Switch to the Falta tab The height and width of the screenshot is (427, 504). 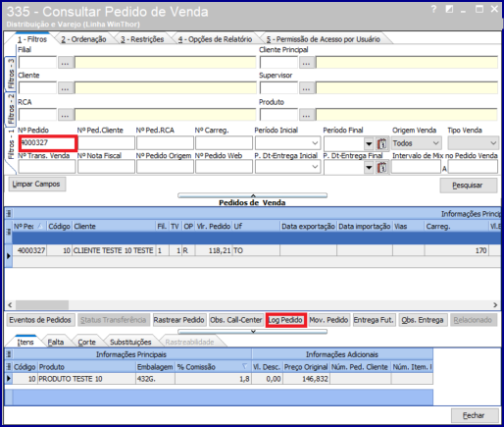click(x=56, y=343)
